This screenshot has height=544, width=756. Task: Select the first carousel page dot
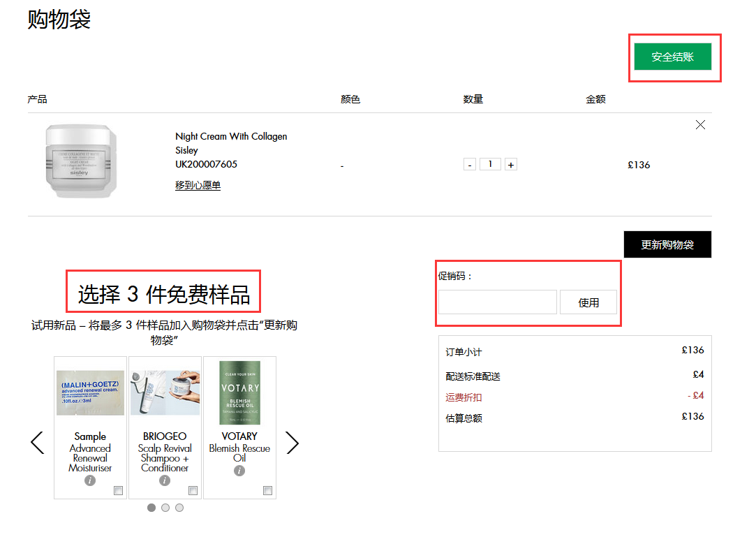151,508
